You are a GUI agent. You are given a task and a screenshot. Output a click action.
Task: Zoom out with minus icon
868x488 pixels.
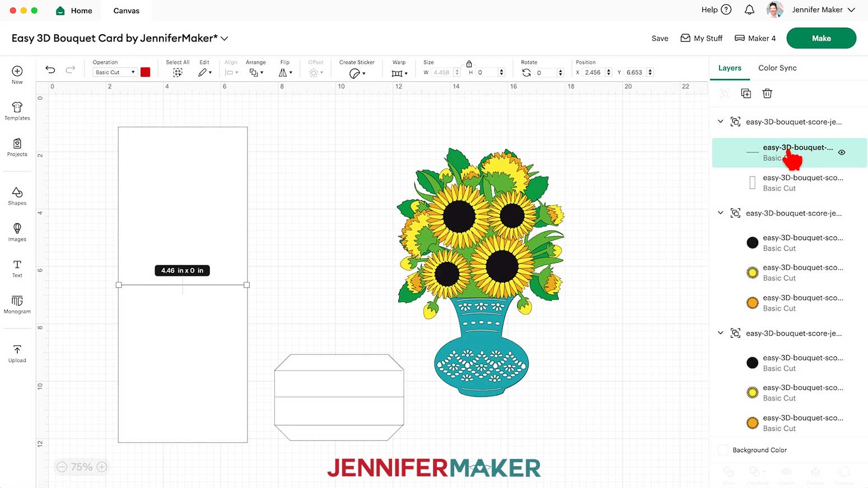tap(62, 467)
